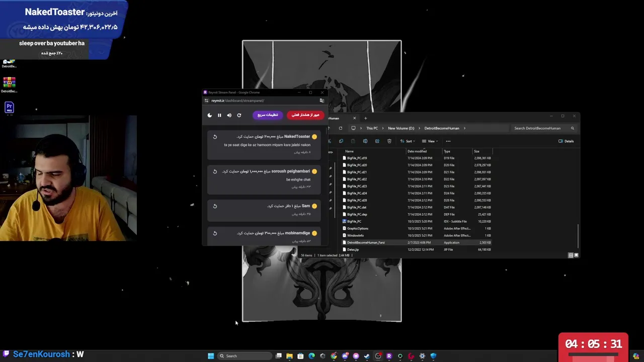Pause alerts in Reymit stream panel

click(219, 115)
